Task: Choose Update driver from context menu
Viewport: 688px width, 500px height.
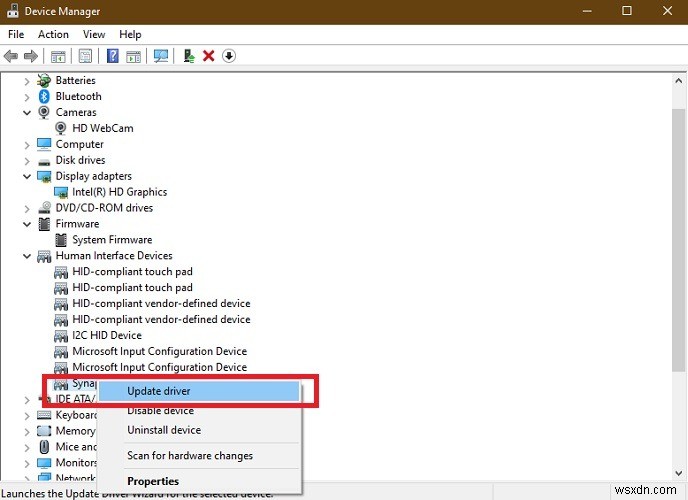Action: point(199,391)
